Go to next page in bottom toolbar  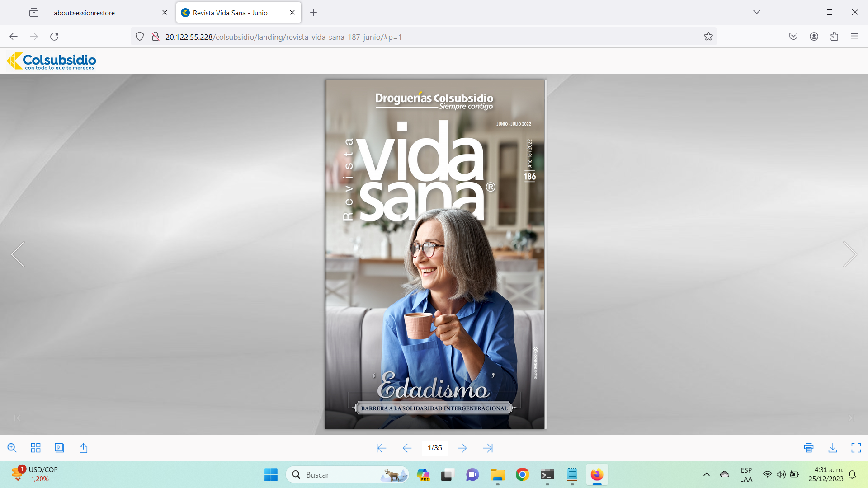tap(462, 448)
